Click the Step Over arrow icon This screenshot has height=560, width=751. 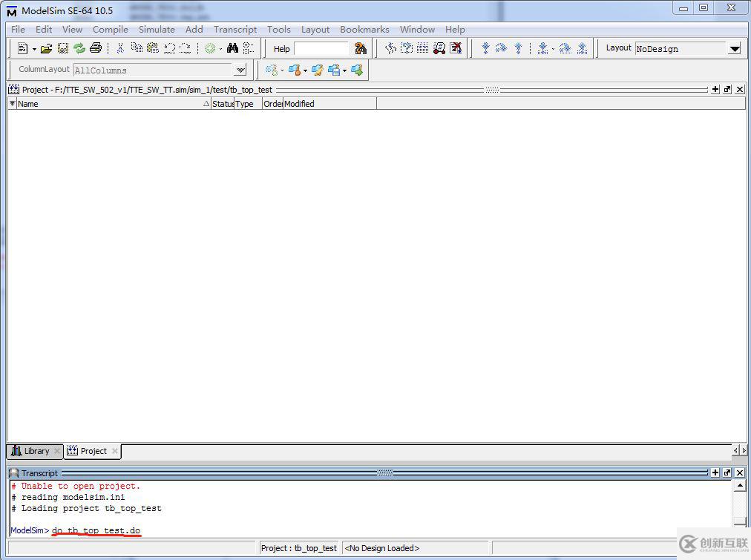coord(502,48)
